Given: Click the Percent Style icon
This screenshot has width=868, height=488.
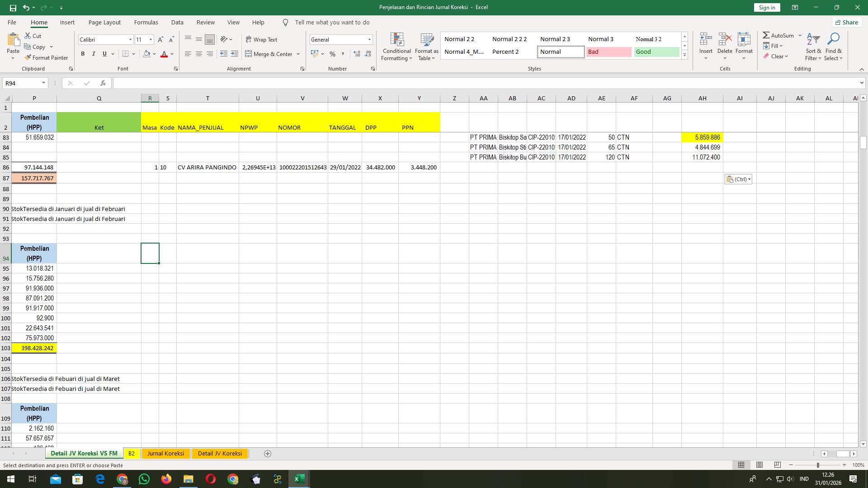Looking at the screenshot, I should [332, 54].
